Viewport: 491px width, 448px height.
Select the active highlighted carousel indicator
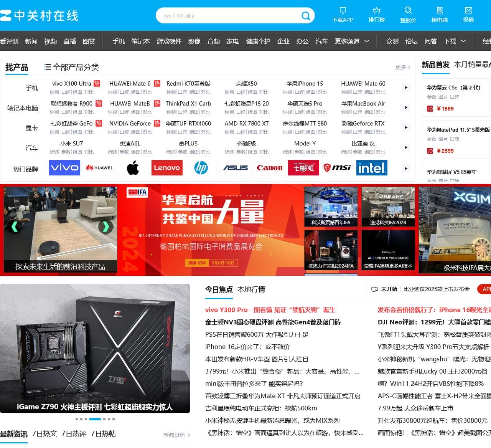pos(95,419)
